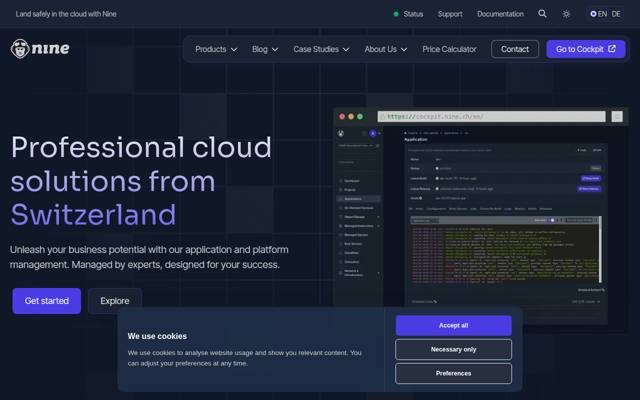Open the search magnifier icon
Viewport: 640px width, 400px height.
pos(542,13)
